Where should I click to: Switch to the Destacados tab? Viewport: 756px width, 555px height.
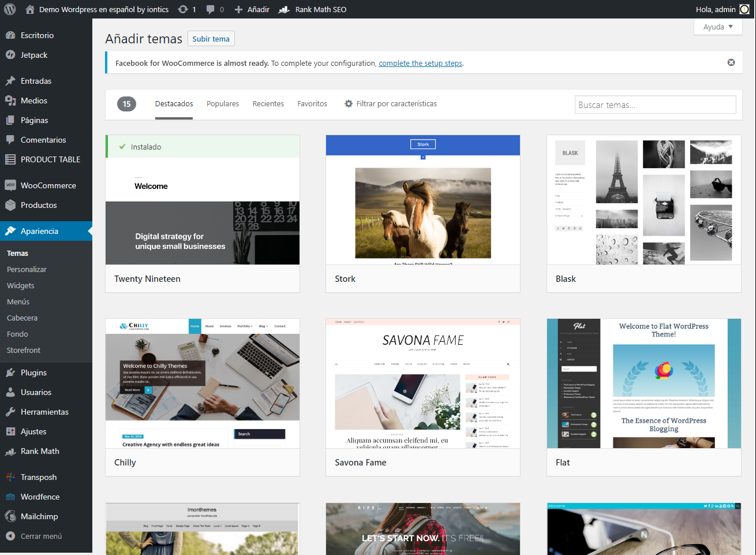click(174, 104)
